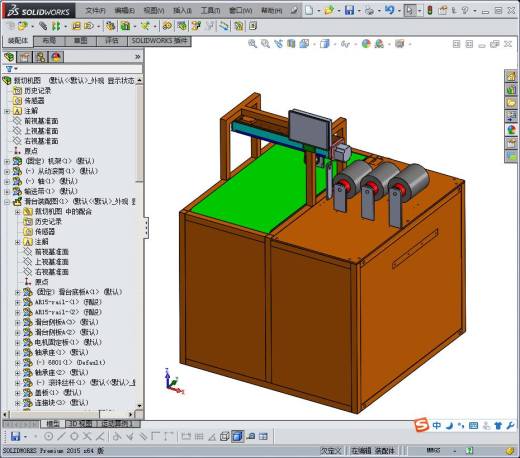Expand the 注解 annotations folder
Viewport: 520px width, 458px height.
pyautogui.click(x=7, y=111)
